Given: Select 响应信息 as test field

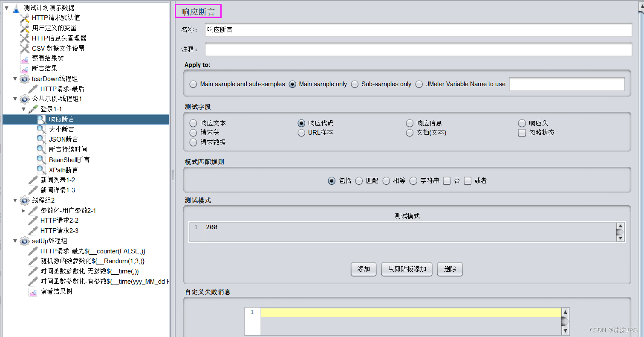Looking at the screenshot, I should coord(410,123).
